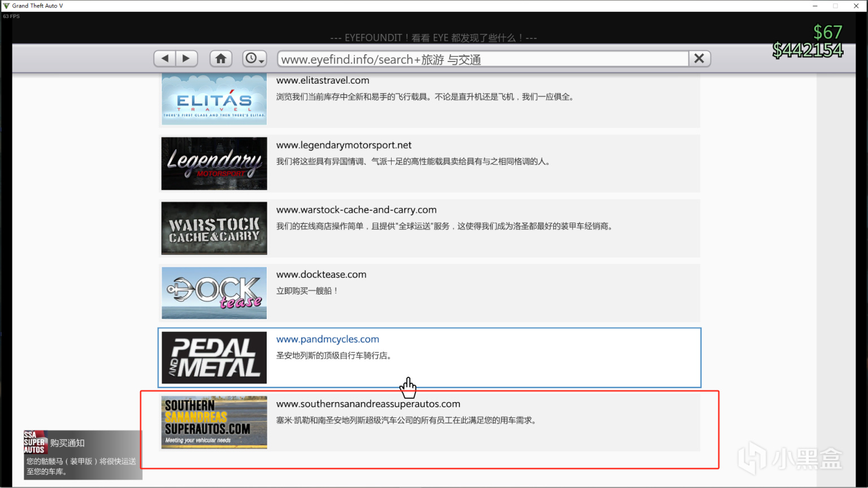Viewport: 868px width, 488px height.
Task: Minimize the Grand Theft Auto V window
Action: pos(815,6)
